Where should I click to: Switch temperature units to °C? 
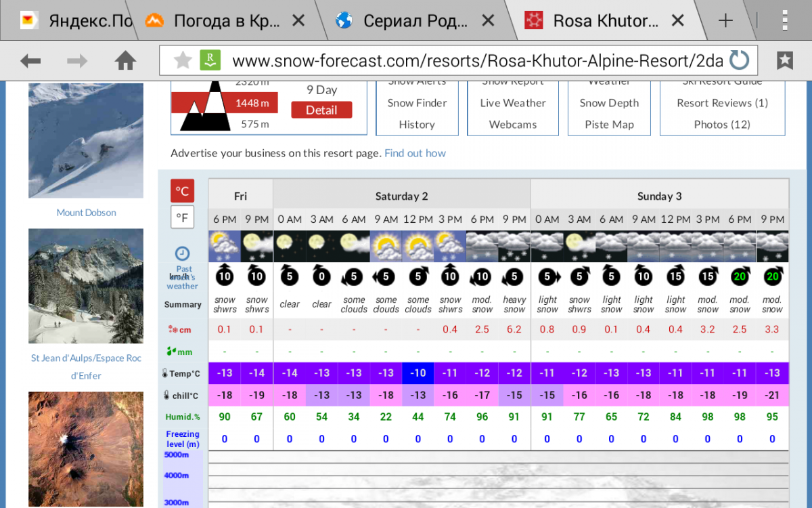tap(182, 191)
